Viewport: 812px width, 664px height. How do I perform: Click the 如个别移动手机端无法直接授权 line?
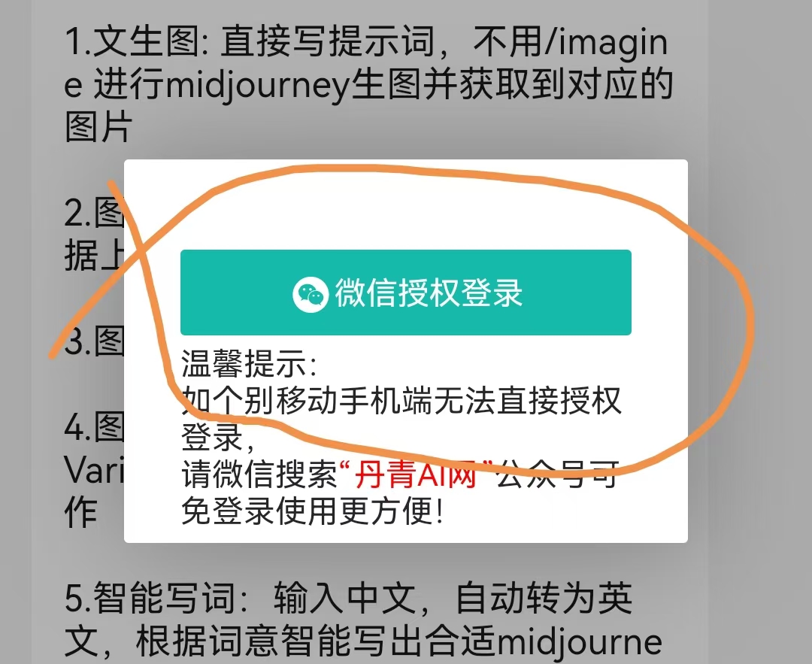pyautogui.click(x=401, y=400)
